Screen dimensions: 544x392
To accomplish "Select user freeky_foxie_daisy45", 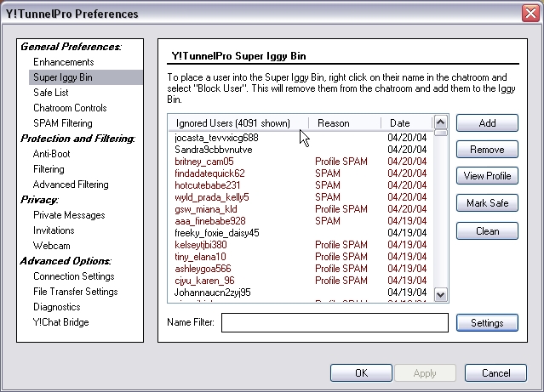I will coord(217,233).
